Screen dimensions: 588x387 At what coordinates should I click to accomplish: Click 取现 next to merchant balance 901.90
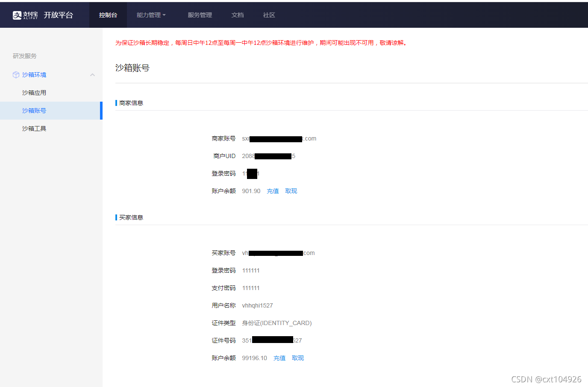(x=291, y=191)
